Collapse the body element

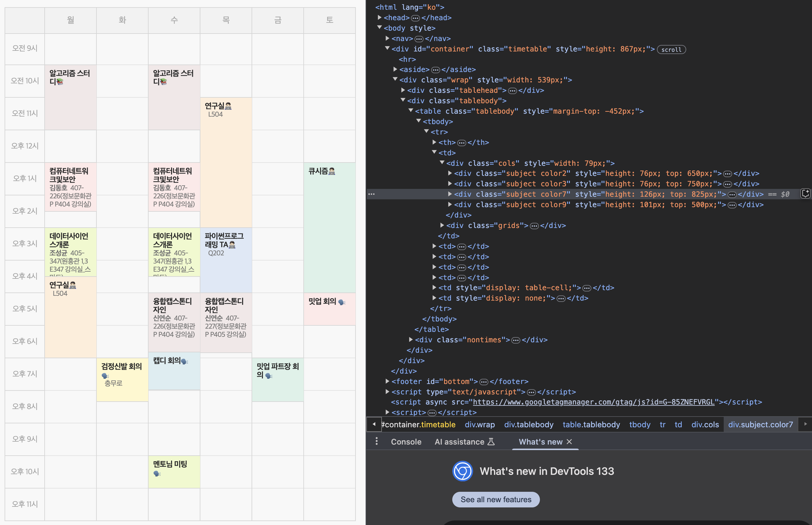[x=380, y=28]
